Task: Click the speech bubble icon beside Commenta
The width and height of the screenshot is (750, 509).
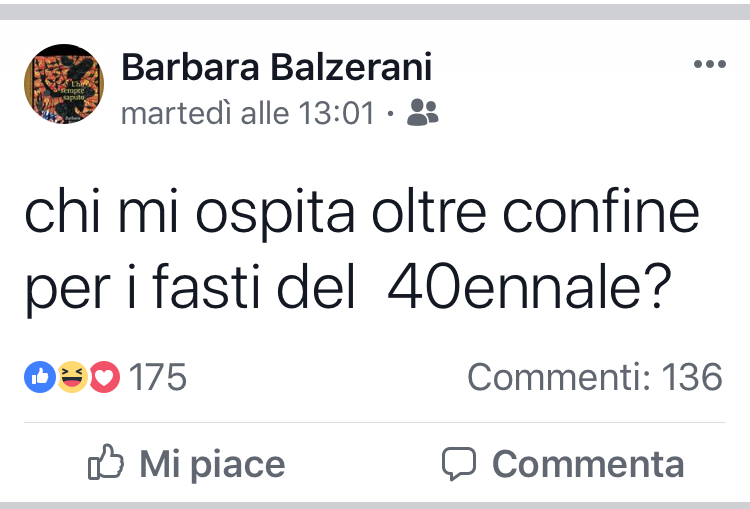Action: click(459, 463)
